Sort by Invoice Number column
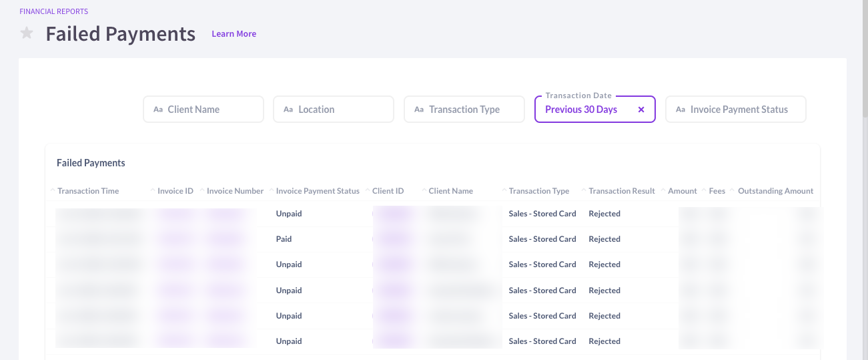Screen dimensions: 868x360 coord(236,191)
